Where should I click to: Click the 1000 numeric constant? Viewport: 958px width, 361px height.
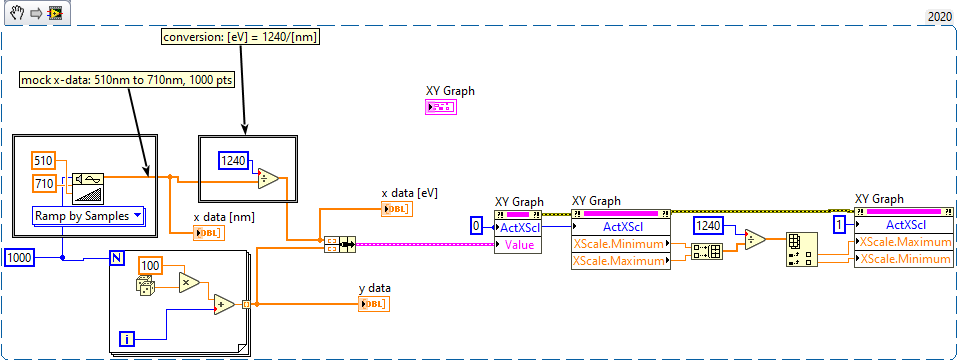pos(20,259)
